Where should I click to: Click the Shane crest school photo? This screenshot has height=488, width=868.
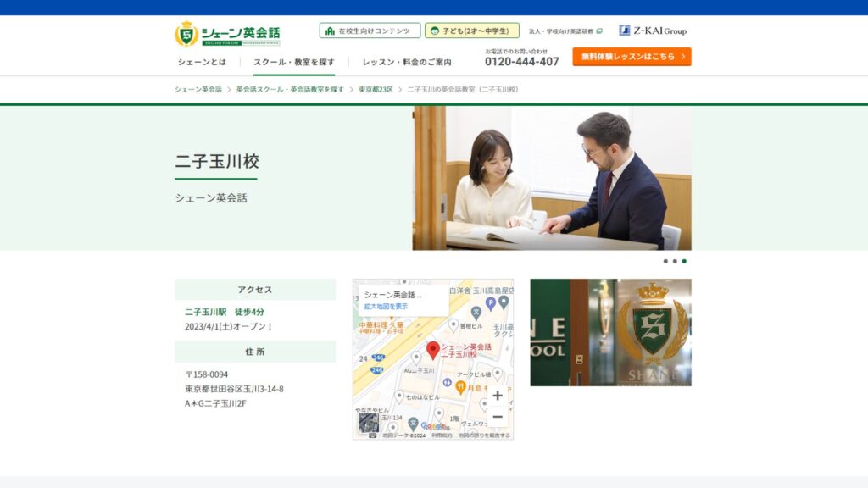610,332
